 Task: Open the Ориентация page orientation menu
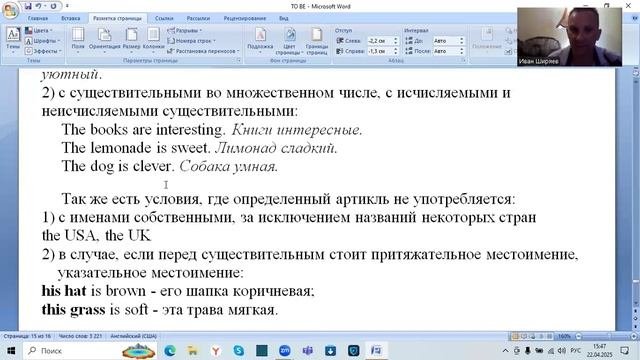(104, 41)
